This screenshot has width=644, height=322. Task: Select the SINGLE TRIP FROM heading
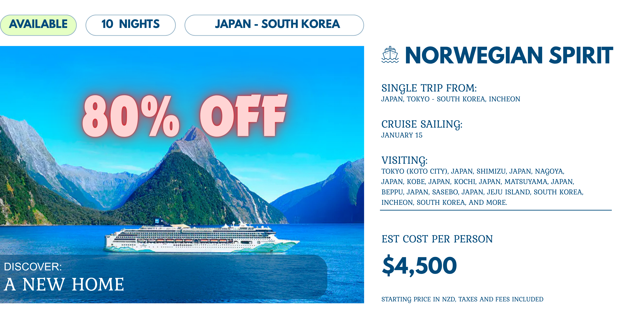[429, 88]
